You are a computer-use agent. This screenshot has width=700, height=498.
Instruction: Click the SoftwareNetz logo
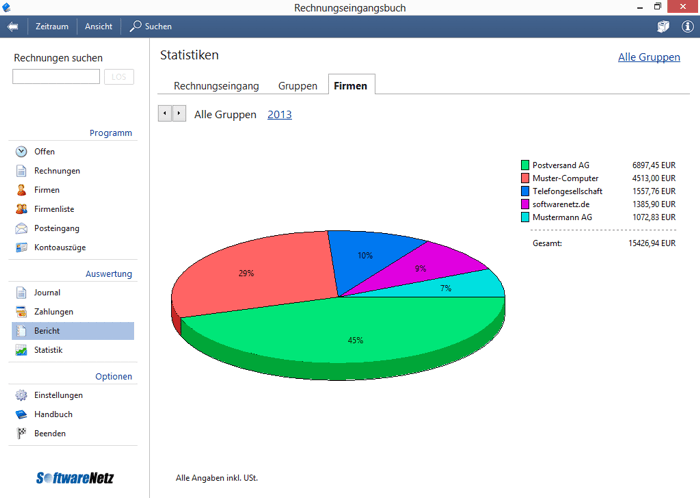click(75, 478)
